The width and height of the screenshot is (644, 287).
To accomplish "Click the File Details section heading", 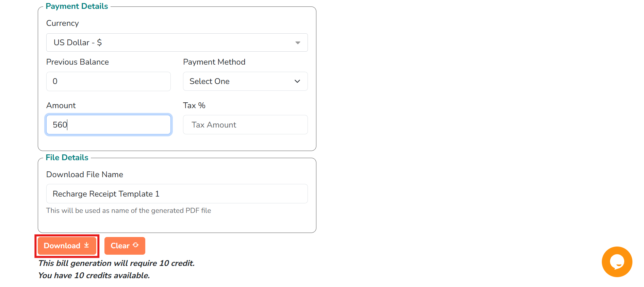I will tap(67, 157).
